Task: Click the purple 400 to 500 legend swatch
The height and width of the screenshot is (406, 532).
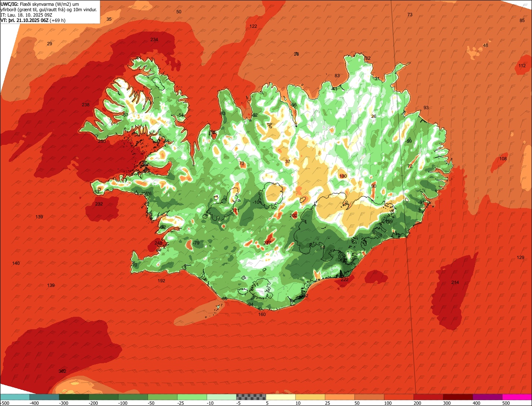Action: pyautogui.click(x=487, y=397)
